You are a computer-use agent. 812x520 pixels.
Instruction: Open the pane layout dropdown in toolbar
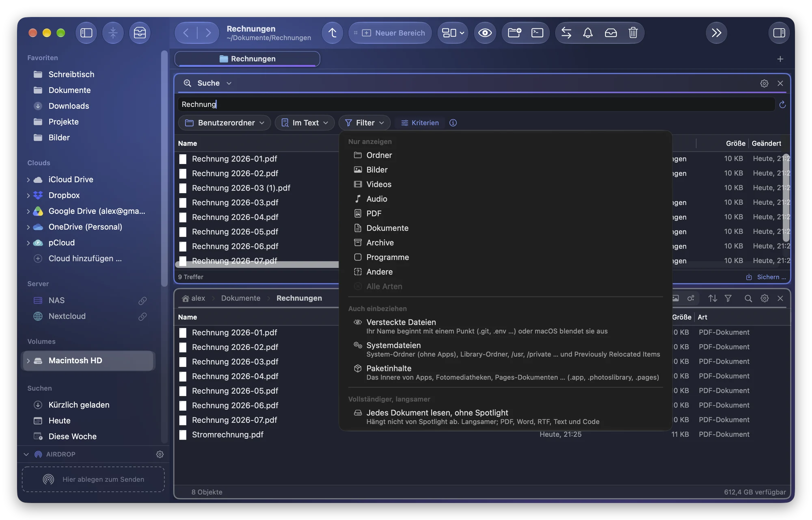click(453, 33)
